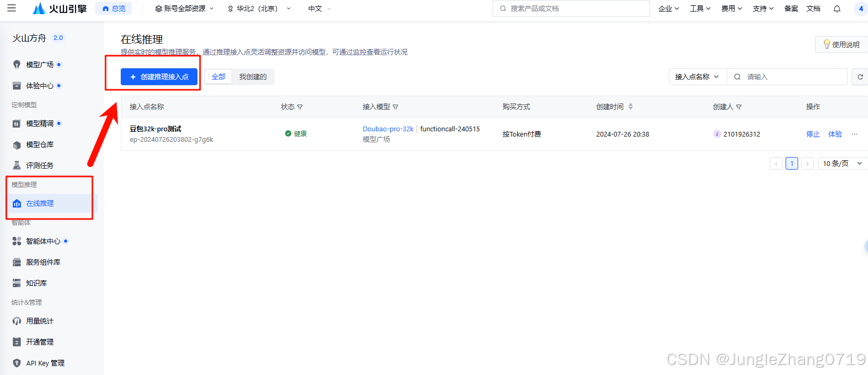
Task: Open the 支持 menu
Action: tap(763, 8)
